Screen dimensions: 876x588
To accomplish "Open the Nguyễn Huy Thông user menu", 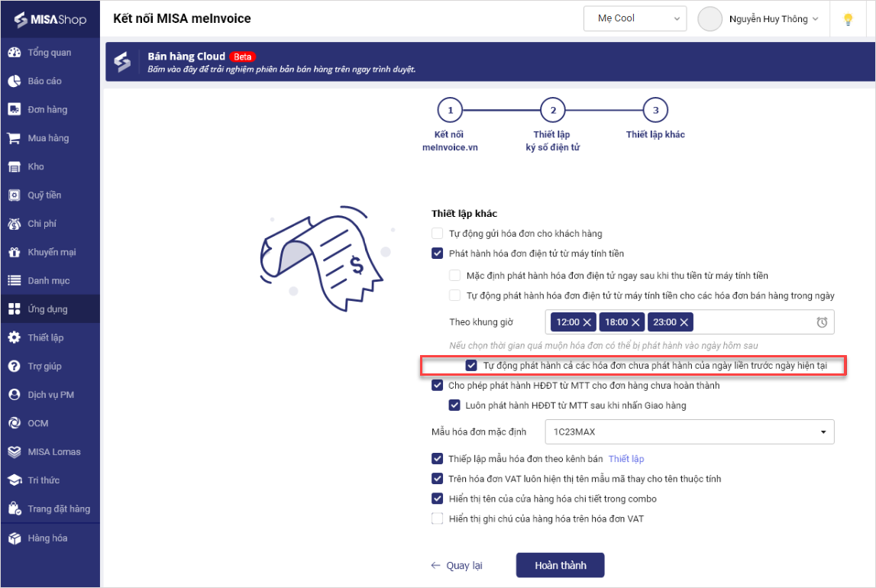I will coord(774,19).
